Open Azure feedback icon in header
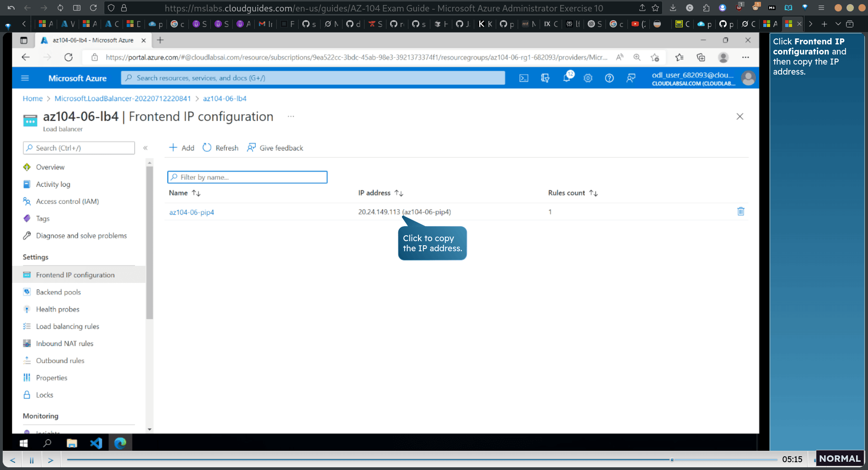The image size is (868, 470). (631, 78)
